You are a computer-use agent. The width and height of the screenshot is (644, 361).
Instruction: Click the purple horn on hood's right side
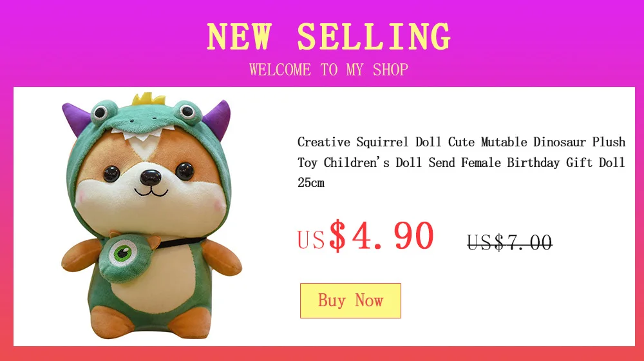point(217,119)
